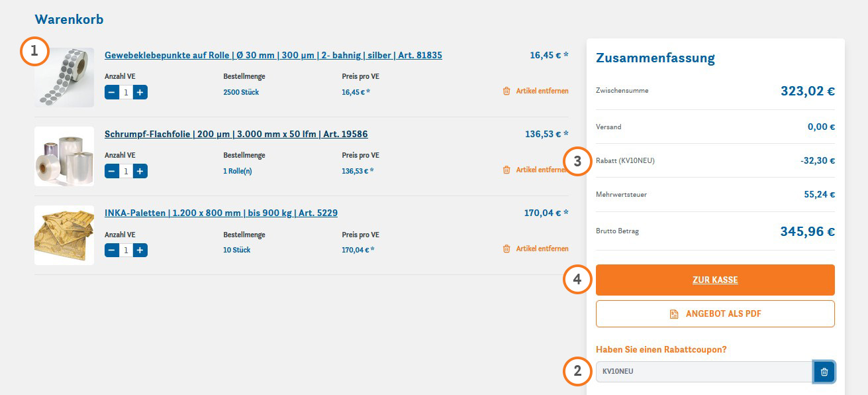Screen dimensions: 868x395
Task: Click the '10 Stück' order quantity
Action: (237, 250)
